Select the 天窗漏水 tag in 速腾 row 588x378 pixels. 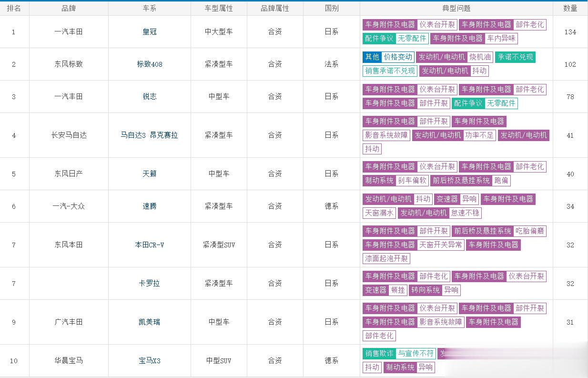(379, 213)
